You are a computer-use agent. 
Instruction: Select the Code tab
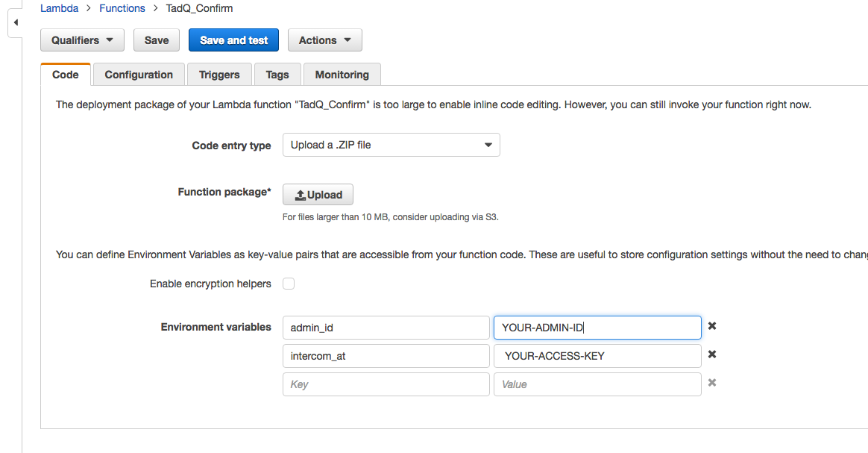click(x=66, y=74)
